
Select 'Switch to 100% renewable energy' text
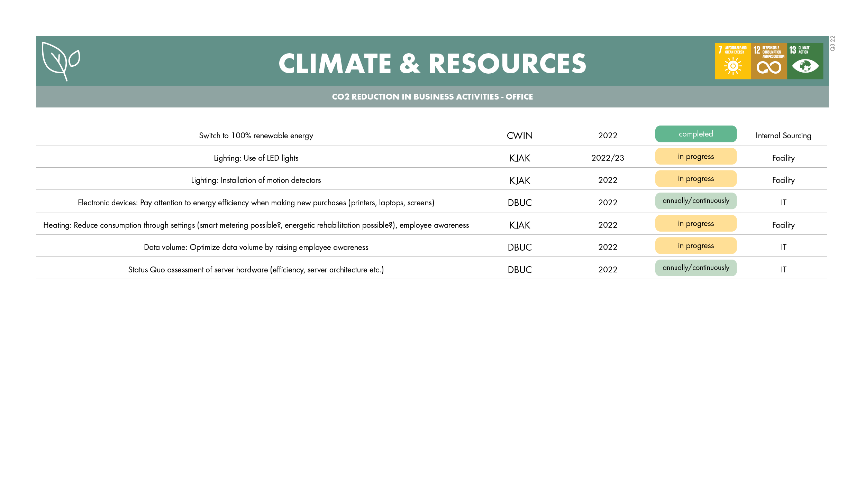tap(256, 136)
